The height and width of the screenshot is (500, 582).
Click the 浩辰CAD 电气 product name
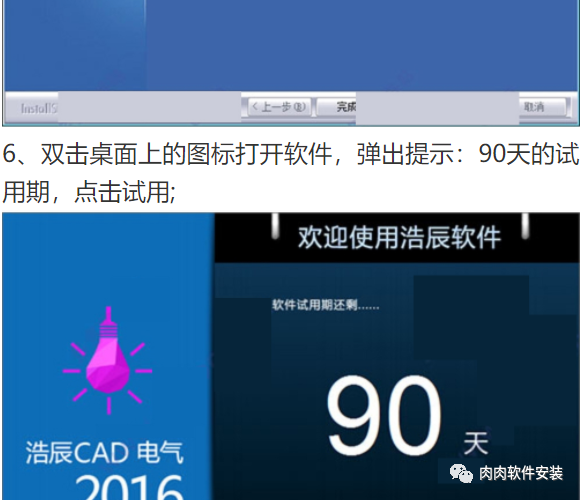[x=105, y=452]
